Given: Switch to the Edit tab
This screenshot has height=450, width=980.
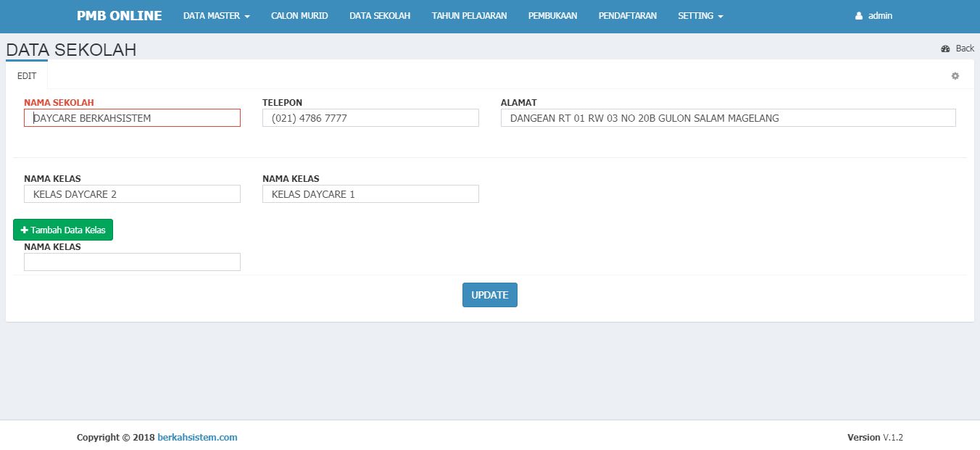Looking at the screenshot, I should point(27,76).
